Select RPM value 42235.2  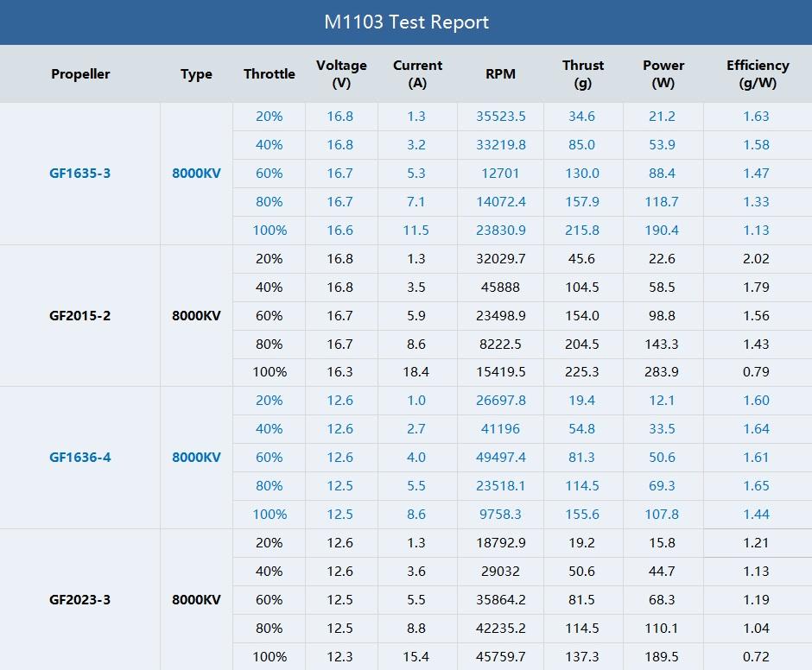[x=501, y=628]
